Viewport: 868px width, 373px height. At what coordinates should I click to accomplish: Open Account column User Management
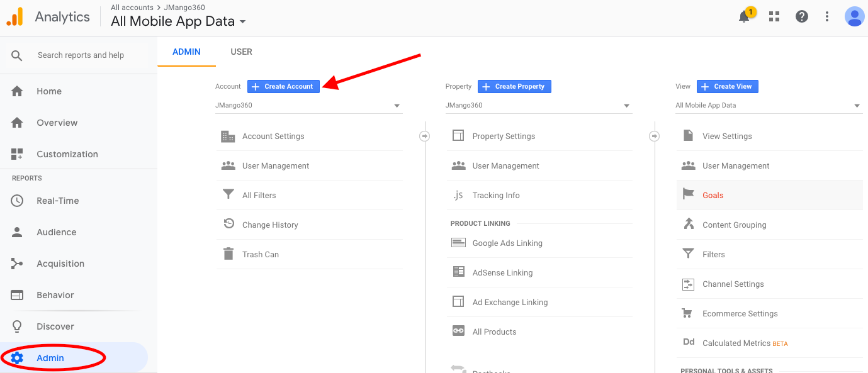tap(276, 166)
